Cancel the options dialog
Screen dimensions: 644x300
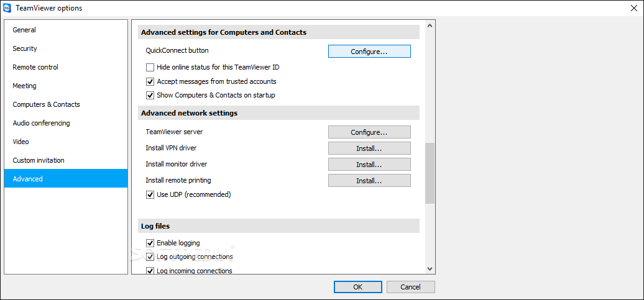tap(411, 287)
